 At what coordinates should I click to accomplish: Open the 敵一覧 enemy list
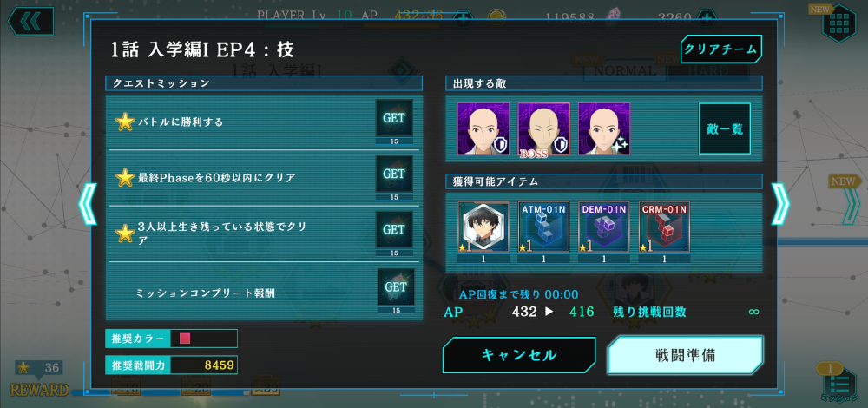coord(725,128)
